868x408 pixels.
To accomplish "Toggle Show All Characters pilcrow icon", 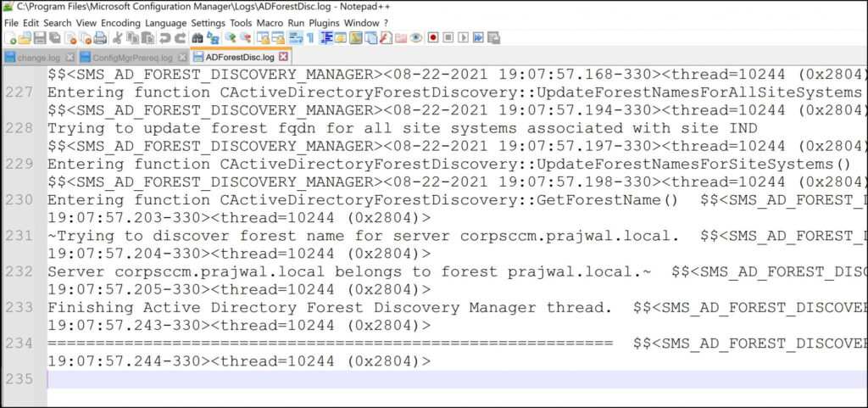I will (x=310, y=38).
